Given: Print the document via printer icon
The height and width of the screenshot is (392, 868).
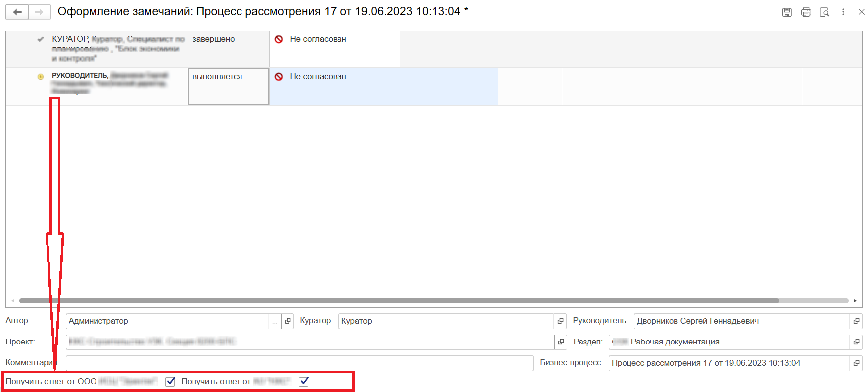Looking at the screenshot, I should pyautogui.click(x=806, y=12).
